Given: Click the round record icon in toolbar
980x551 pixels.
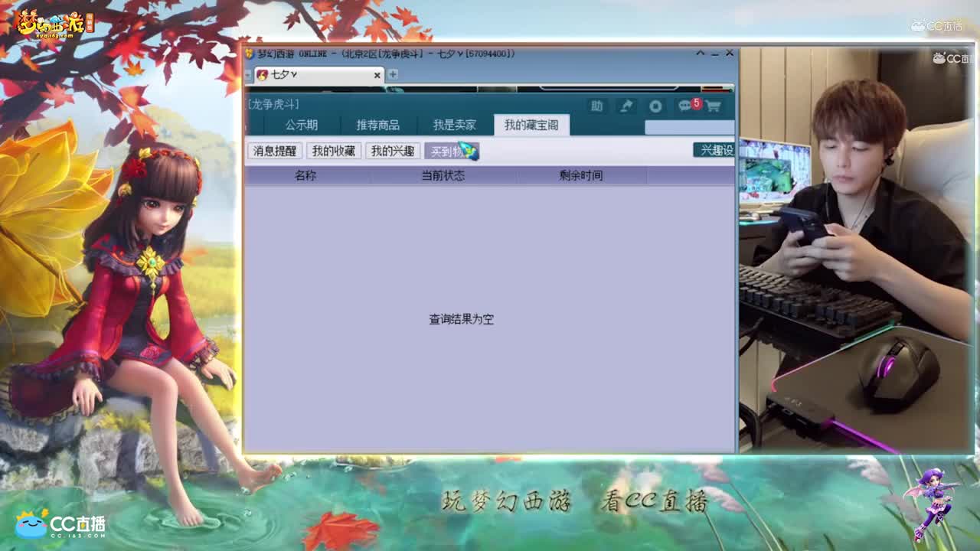Looking at the screenshot, I should [655, 106].
